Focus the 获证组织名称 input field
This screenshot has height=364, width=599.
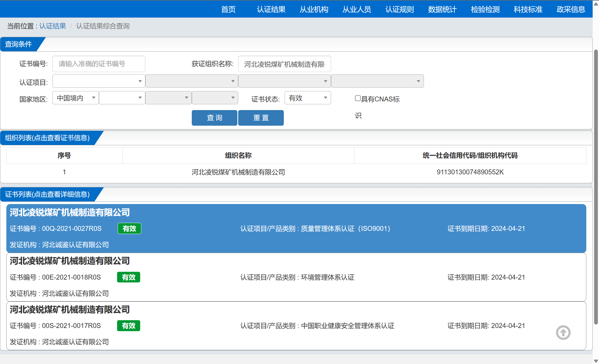[x=285, y=64]
